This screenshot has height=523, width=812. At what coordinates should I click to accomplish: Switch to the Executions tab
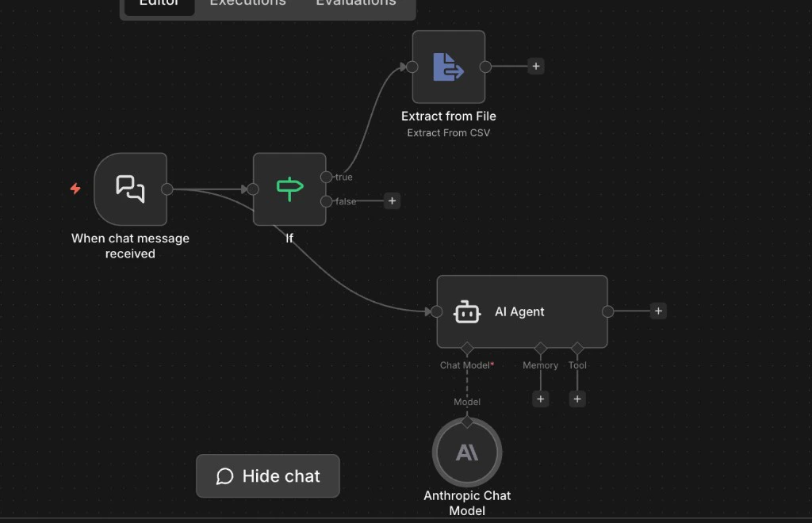[x=247, y=4]
